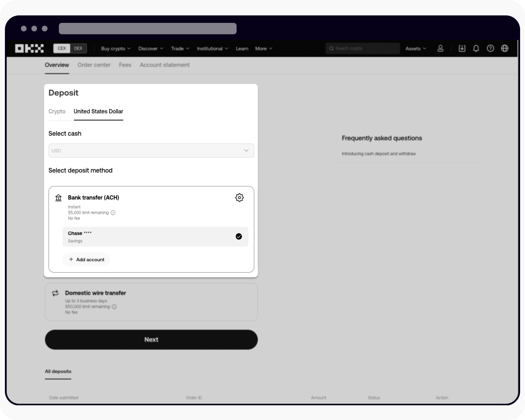Switch to the Overview tab
Viewport: 525px width, 420px height.
click(x=57, y=65)
